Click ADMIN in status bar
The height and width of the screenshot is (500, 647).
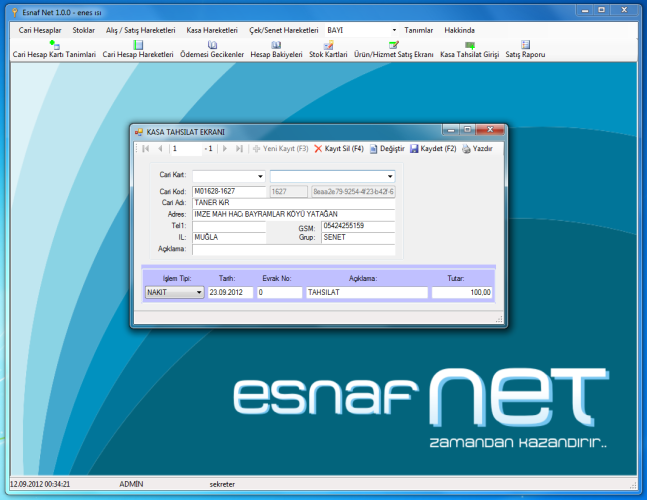(131, 484)
